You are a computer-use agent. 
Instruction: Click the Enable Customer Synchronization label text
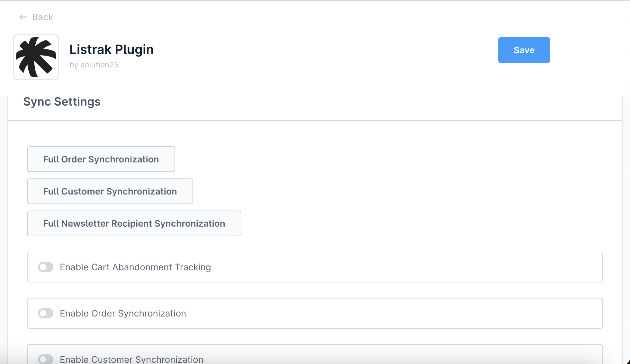point(131,359)
